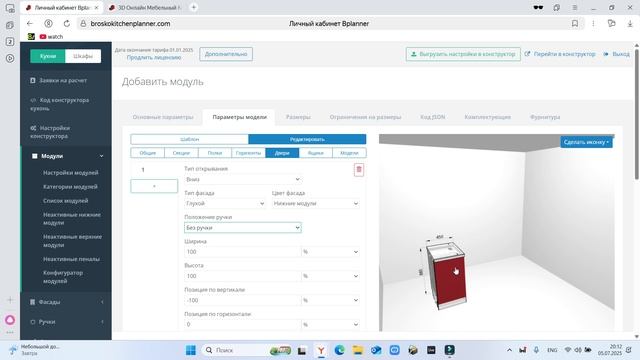Viewport: 640px width, 360px height.
Task: Click the Yandex Browser taskbar icon
Action: coord(321,350)
